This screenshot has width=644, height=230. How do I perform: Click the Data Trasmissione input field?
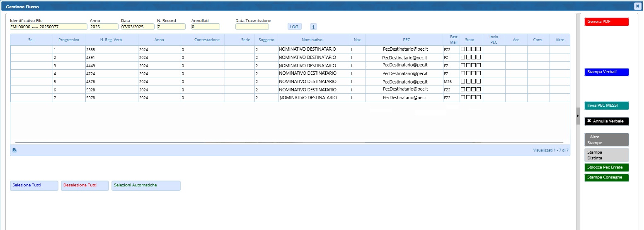pos(252,27)
